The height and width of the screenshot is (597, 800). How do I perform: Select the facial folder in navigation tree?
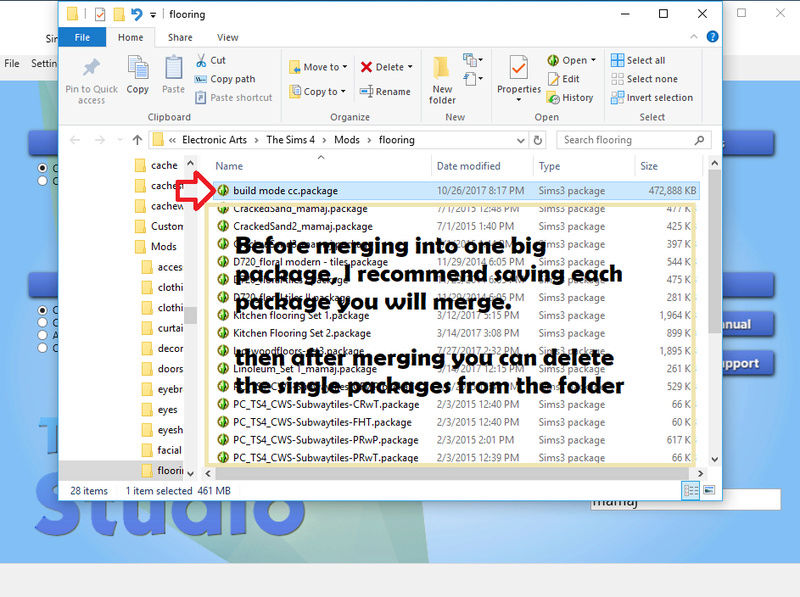click(x=162, y=450)
